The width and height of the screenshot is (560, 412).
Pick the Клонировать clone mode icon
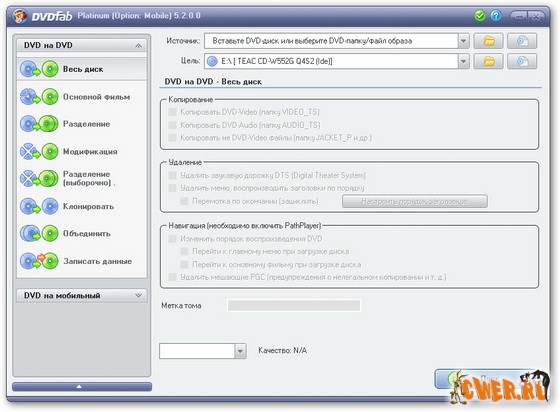coord(39,206)
